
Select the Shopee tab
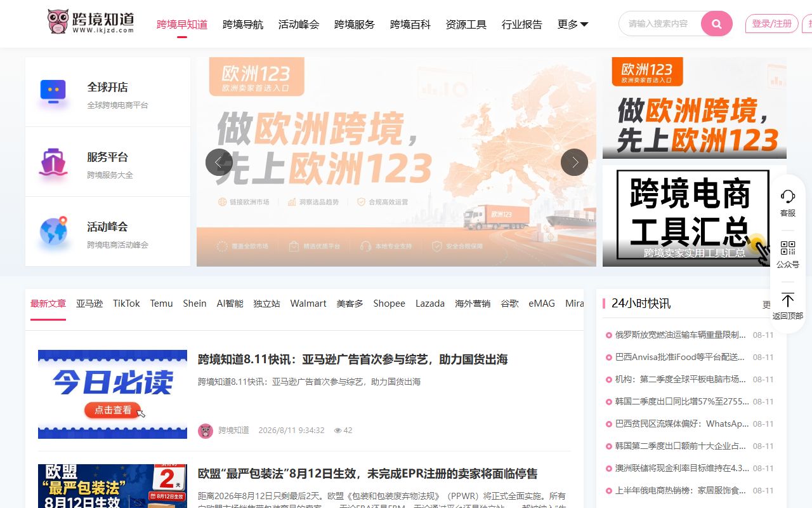coord(389,304)
